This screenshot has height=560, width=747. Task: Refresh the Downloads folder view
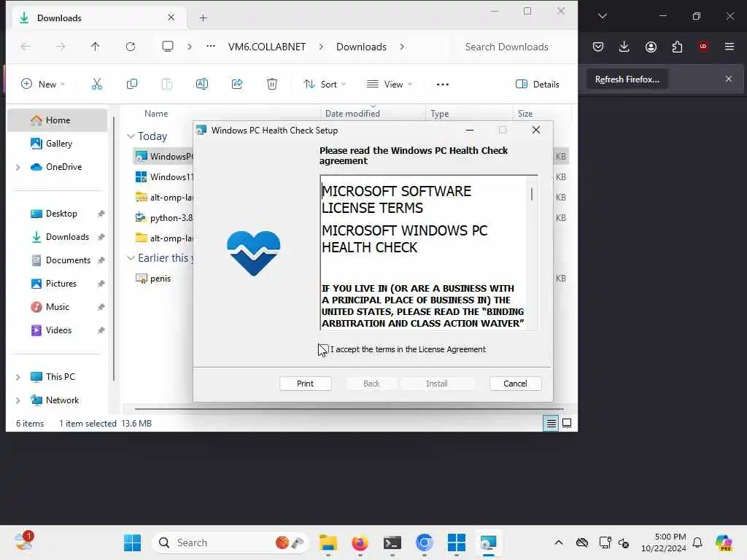pos(131,47)
